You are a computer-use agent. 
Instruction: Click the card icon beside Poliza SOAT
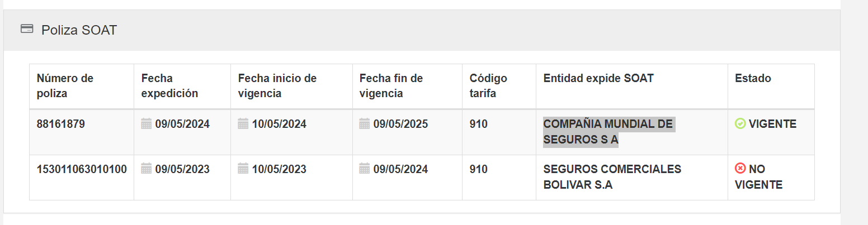pos(26,29)
